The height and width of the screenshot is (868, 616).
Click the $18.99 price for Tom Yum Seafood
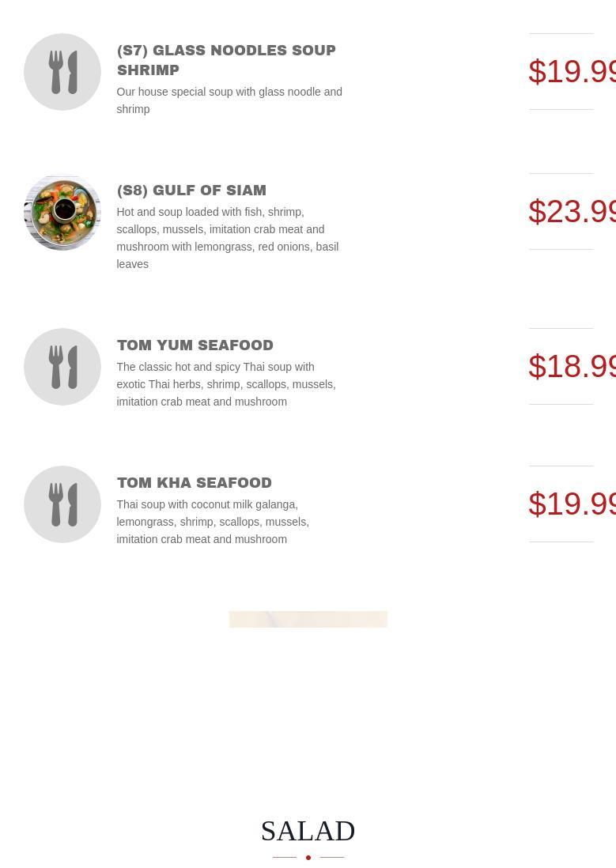coord(572,367)
